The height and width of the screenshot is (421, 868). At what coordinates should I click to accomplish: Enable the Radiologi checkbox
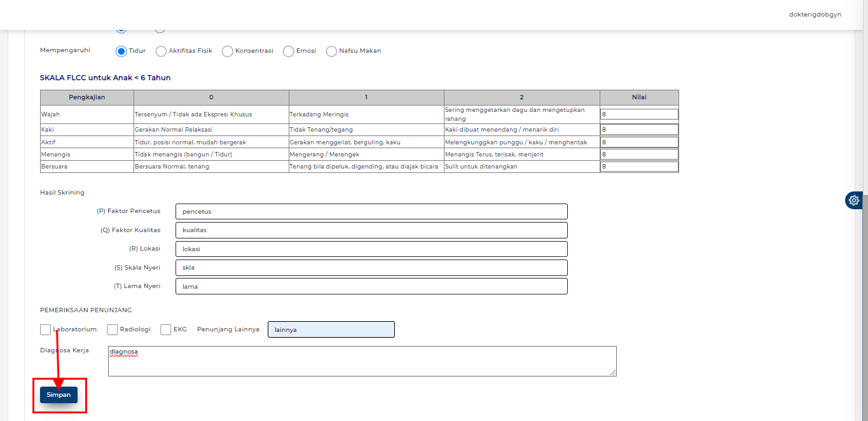(112, 329)
